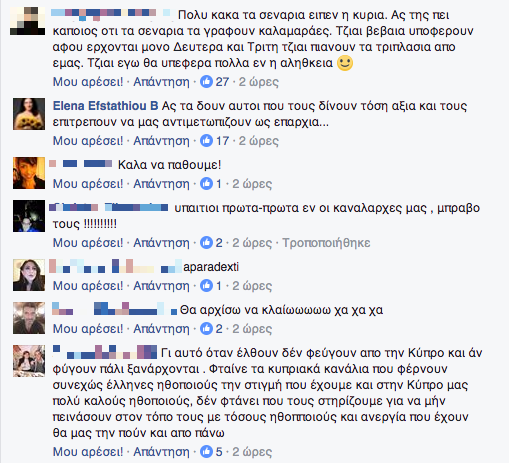The height and width of the screenshot is (463, 509).
Task: Click 'Απάντηση' under 'Καλα να παθουμε!' comment
Action: (161, 184)
